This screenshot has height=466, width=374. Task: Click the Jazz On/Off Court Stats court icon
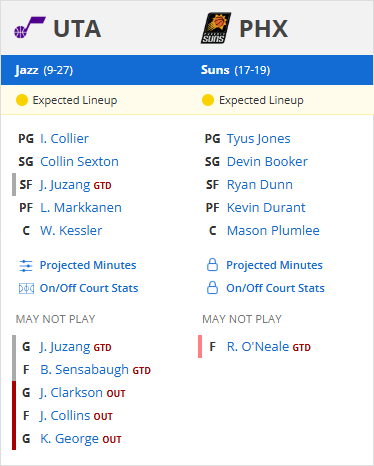[26, 289]
